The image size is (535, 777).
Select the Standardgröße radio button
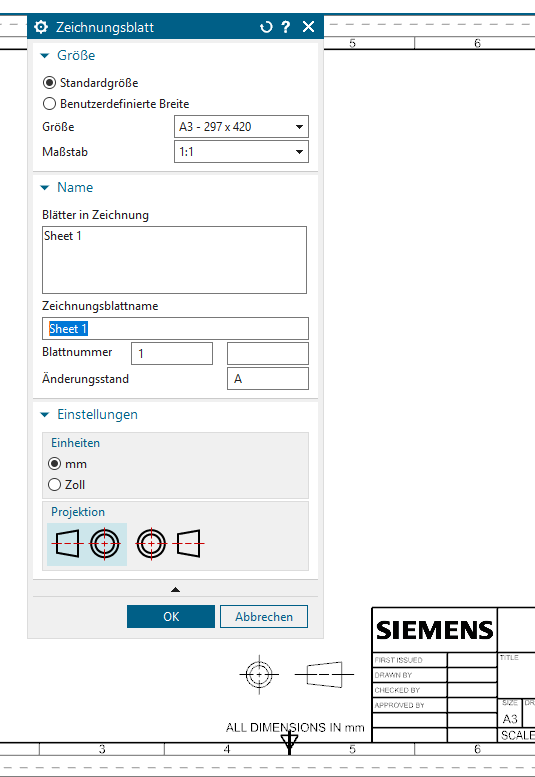(x=49, y=83)
